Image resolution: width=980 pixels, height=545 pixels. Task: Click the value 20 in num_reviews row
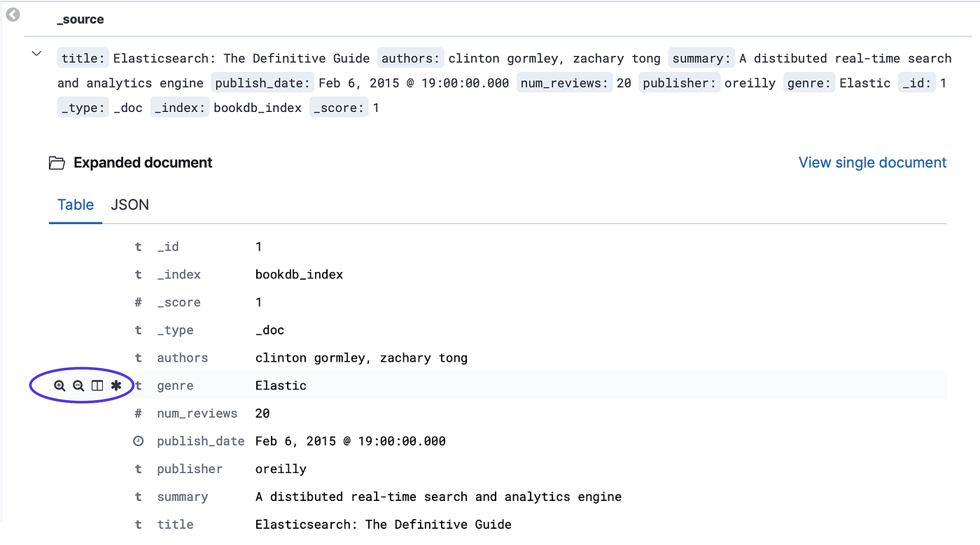(262, 413)
